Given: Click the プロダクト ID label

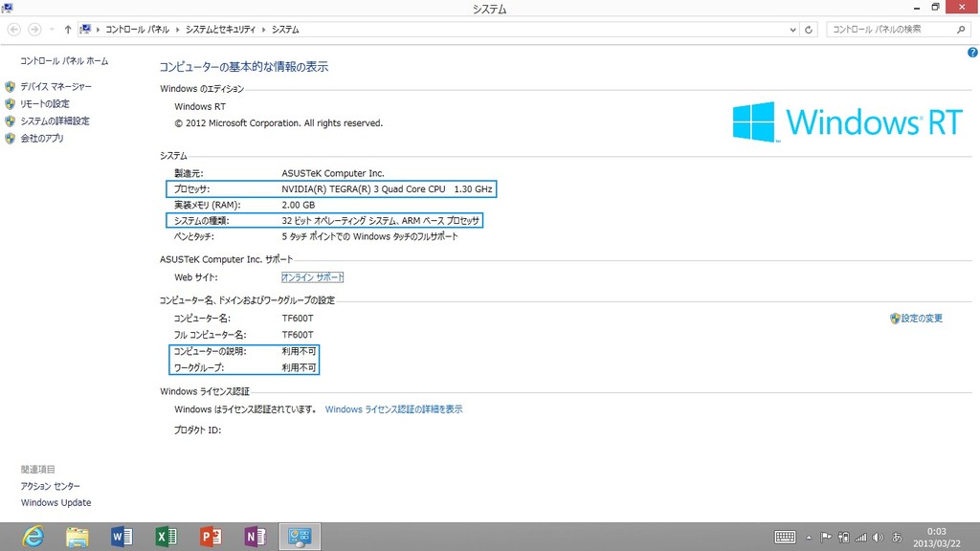Looking at the screenshot, I should [x=197, y=430].
